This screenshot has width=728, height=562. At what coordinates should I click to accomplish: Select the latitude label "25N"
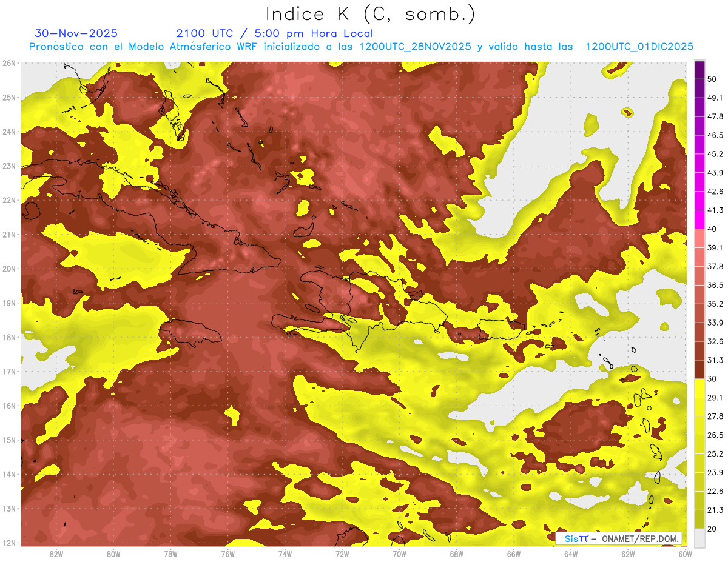[x=9, y=98]
